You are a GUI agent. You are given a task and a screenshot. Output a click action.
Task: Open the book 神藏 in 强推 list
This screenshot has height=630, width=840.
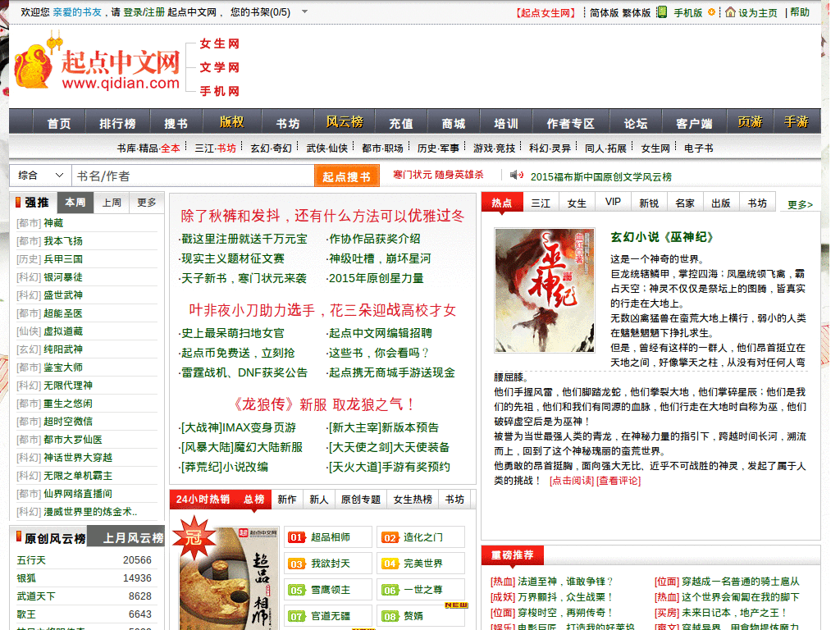click(53, 223)
